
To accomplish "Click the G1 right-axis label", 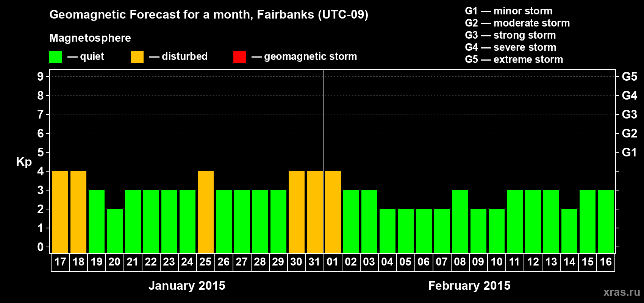I will (x=629, y=152).
